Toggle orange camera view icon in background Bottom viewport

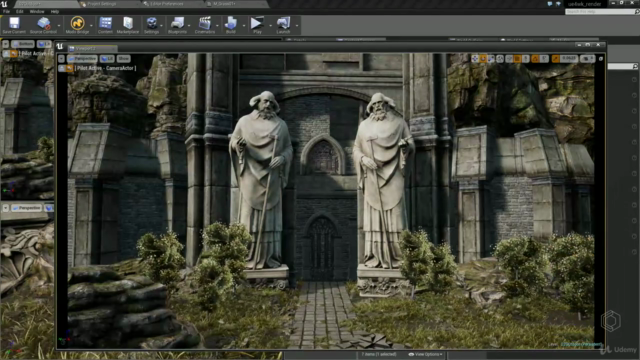(x=14, y=53)
